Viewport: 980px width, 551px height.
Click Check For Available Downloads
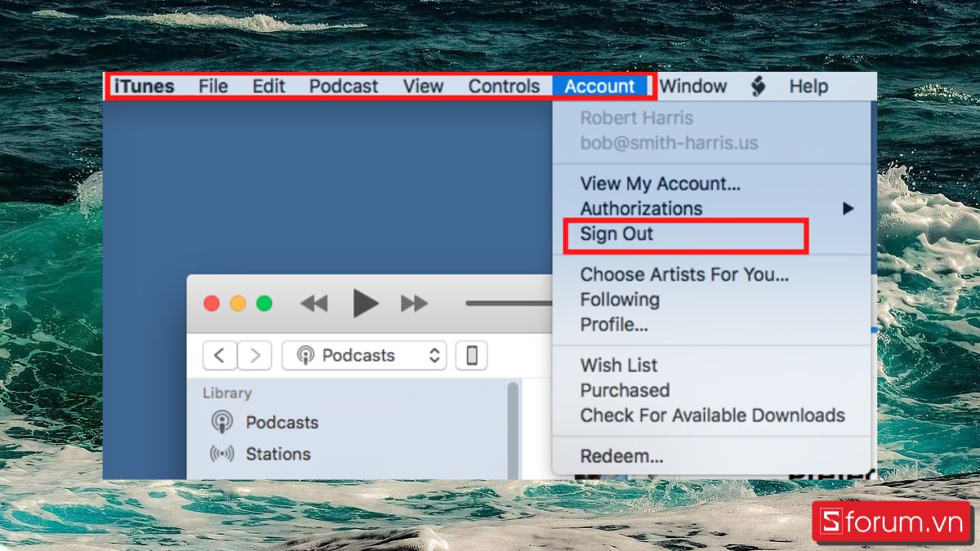tap(712, 415)
